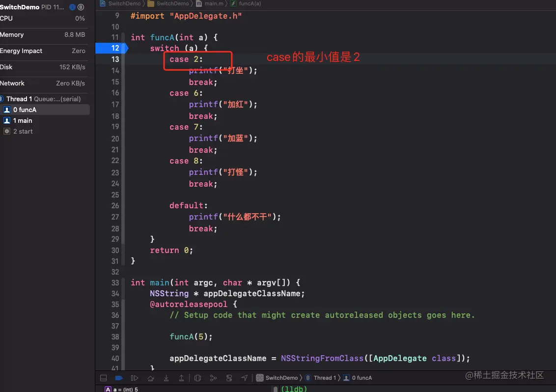Open the Energy Impact gauge

pos(43,51)
